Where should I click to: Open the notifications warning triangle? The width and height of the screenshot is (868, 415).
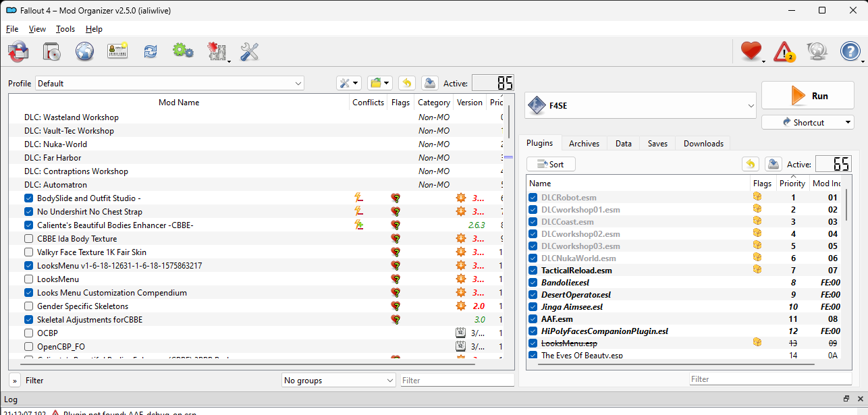coord(784,51)
